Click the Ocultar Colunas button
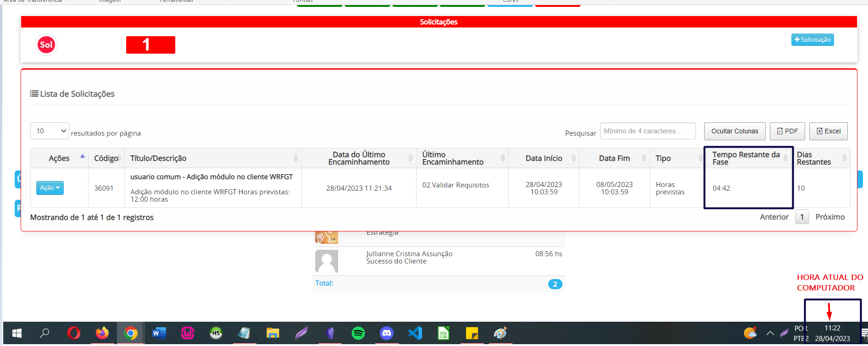This screenshot has width=868, height=346. coord(734,131)
